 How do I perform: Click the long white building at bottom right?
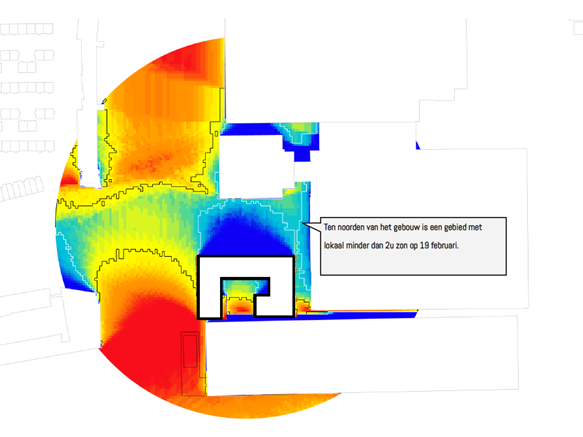(362, 356)
